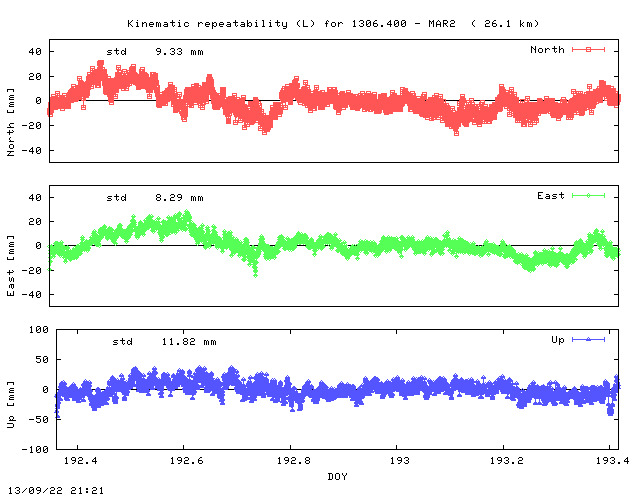640x496 pixels.
Task: Click the 50 tick label on Up axis
Action: tap(42, 360)
